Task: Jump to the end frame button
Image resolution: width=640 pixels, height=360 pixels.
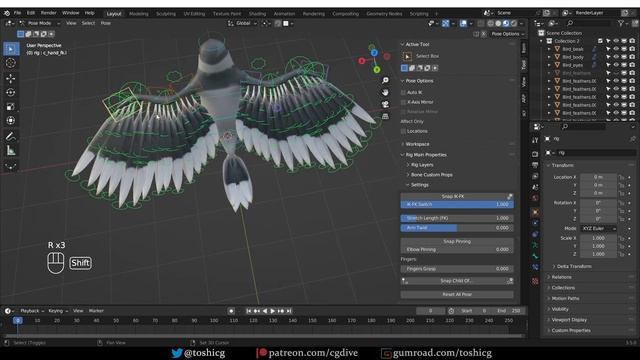Action: coord(289,311)
